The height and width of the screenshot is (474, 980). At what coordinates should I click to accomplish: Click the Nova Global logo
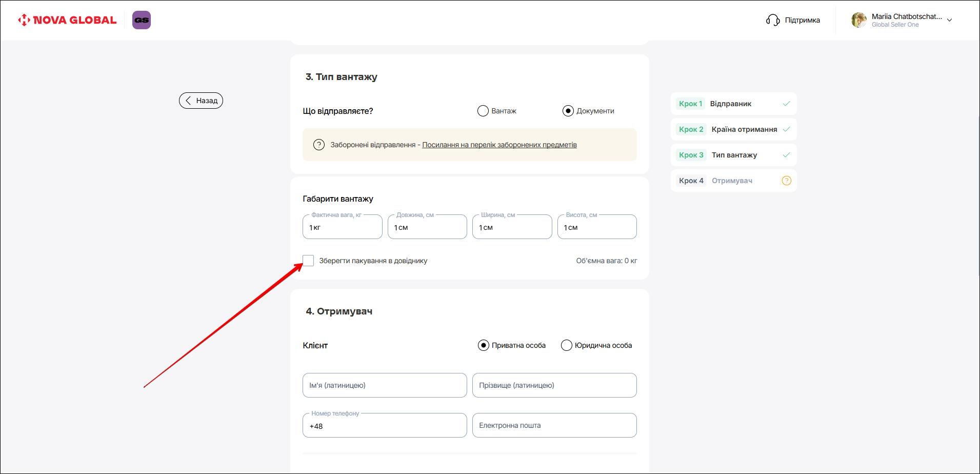[x=67, y=20]
